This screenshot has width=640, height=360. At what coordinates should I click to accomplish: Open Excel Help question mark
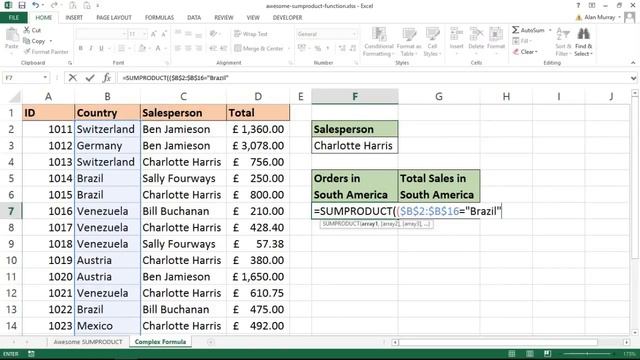coord(578,6)
